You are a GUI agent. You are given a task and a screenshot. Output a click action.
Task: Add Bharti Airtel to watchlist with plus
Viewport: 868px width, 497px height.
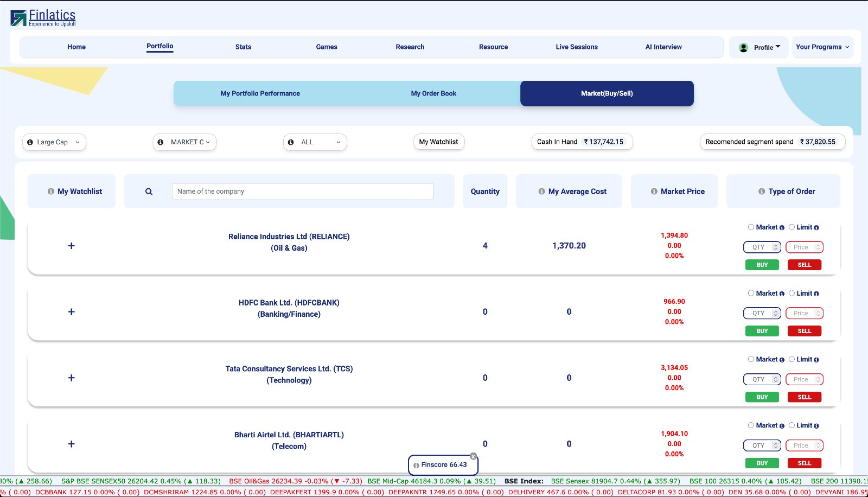71,444
